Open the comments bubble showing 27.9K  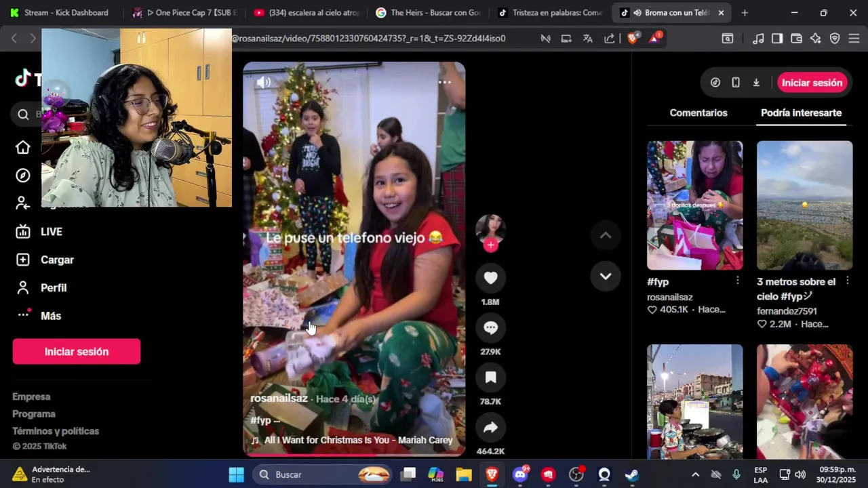pos(490,328)
